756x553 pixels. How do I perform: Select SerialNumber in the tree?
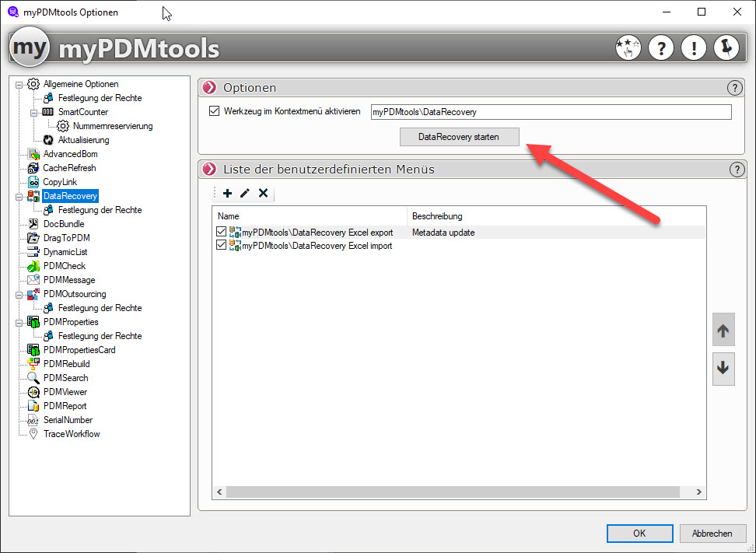click(68, 419)
